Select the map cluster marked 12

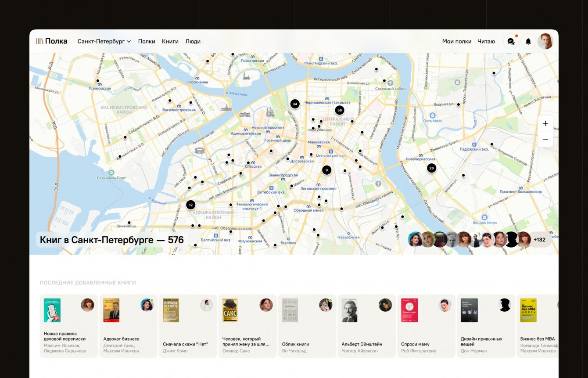190,205
